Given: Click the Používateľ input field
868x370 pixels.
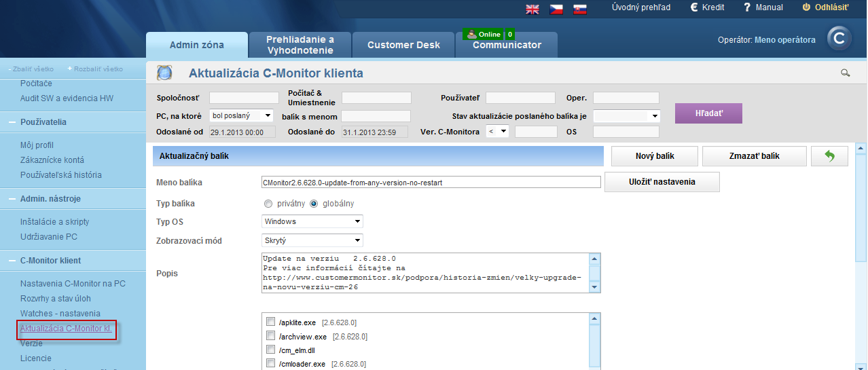Looking at the screenshot, I should (520, 98).
